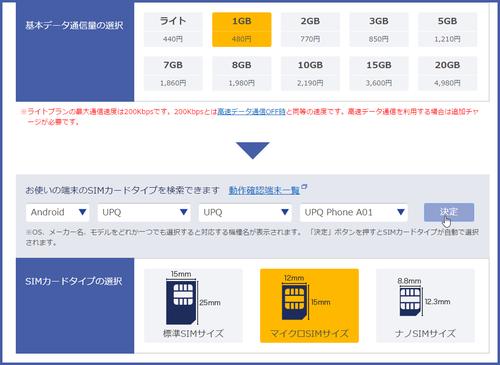Choose the 15GB 3,600円 plan
This screenshot has height=365, width=500.
(x=379, y=74)
